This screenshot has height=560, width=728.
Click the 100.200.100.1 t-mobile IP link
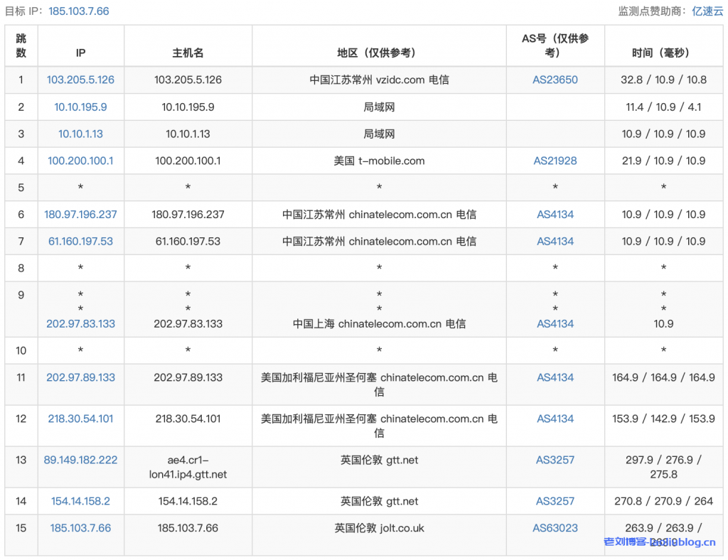80,161
